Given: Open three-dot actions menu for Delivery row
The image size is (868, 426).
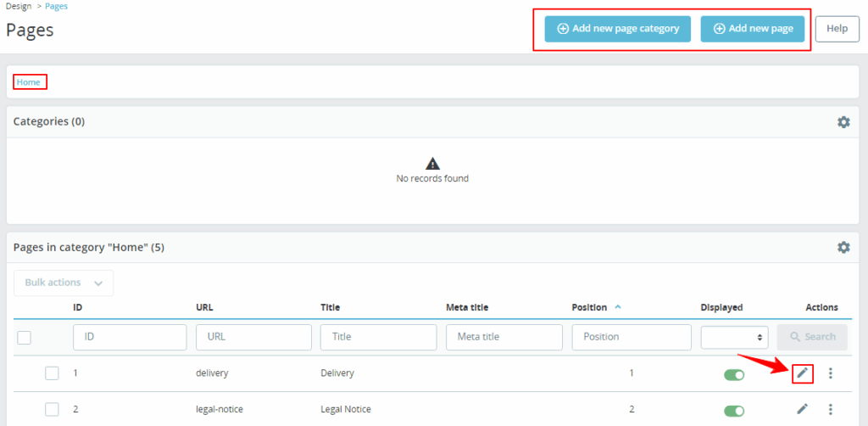Looking at the screenshot, I should [831, 373].
